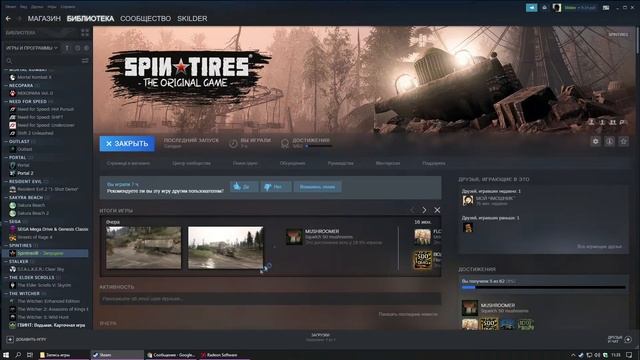Open the ЗАГРУЗКИ downloads bar
This screenshot has width=640, height=360.
pyautogui.click(x=320, y=337)
